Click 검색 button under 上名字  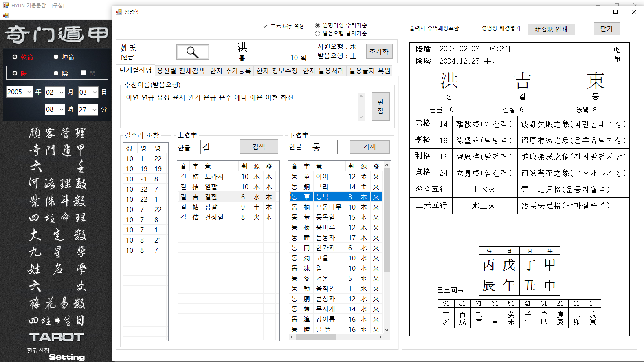(x=259, y=147)
